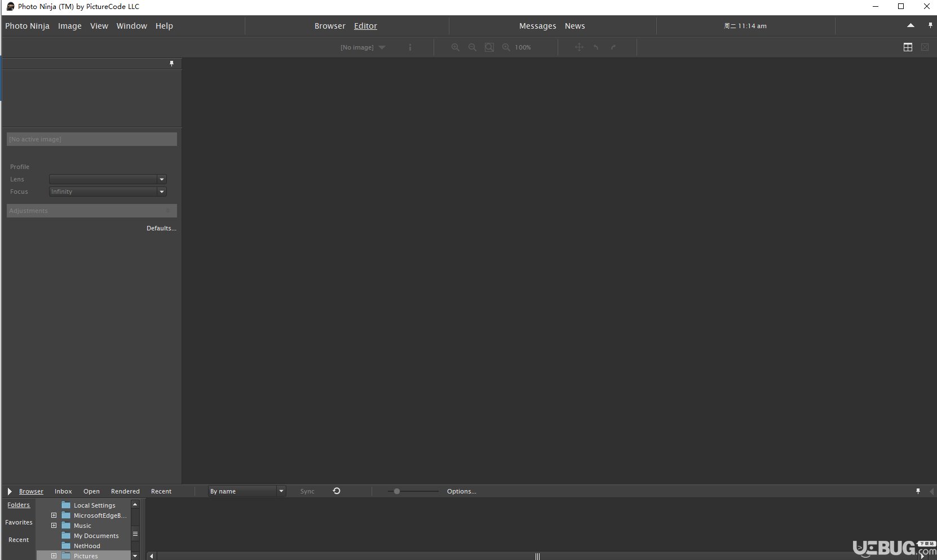Pin the left editor panel
937x560 pixels.
tap(172, 64)
